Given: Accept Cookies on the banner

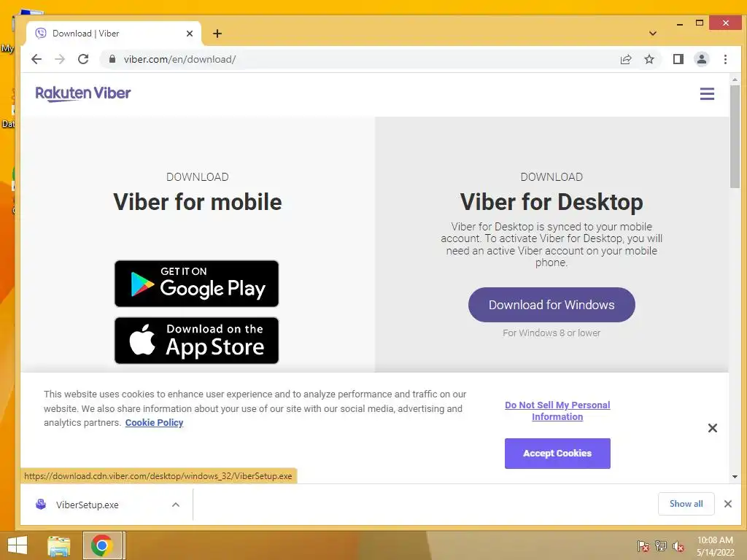Looking at the screenshot, I should coord(557,454).
